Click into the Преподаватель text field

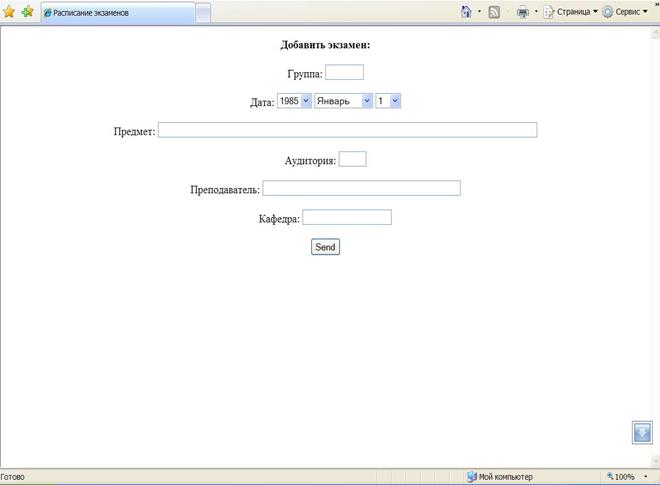(361, 188)
